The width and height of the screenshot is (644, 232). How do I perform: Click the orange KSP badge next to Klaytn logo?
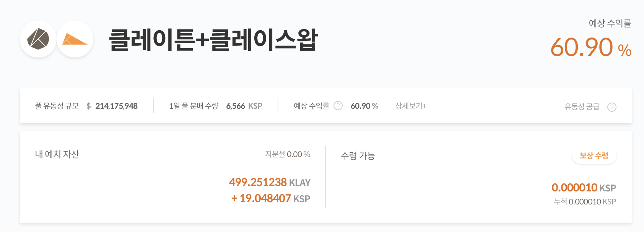(75, 39)
